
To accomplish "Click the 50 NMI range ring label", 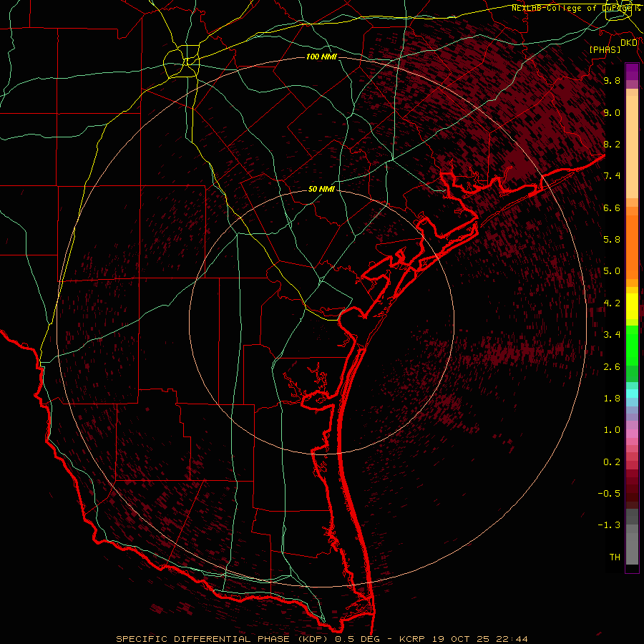I will point(321,189).
